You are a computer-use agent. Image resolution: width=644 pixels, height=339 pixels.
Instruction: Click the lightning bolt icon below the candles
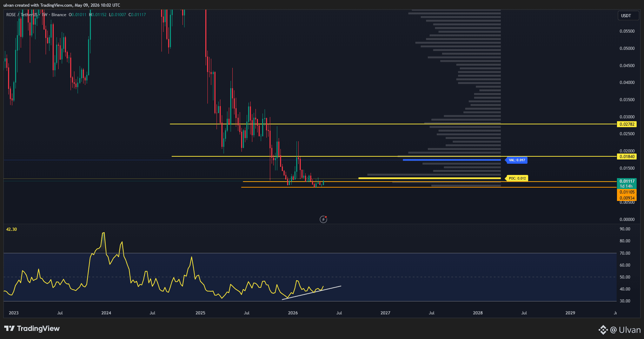point(324,220)
